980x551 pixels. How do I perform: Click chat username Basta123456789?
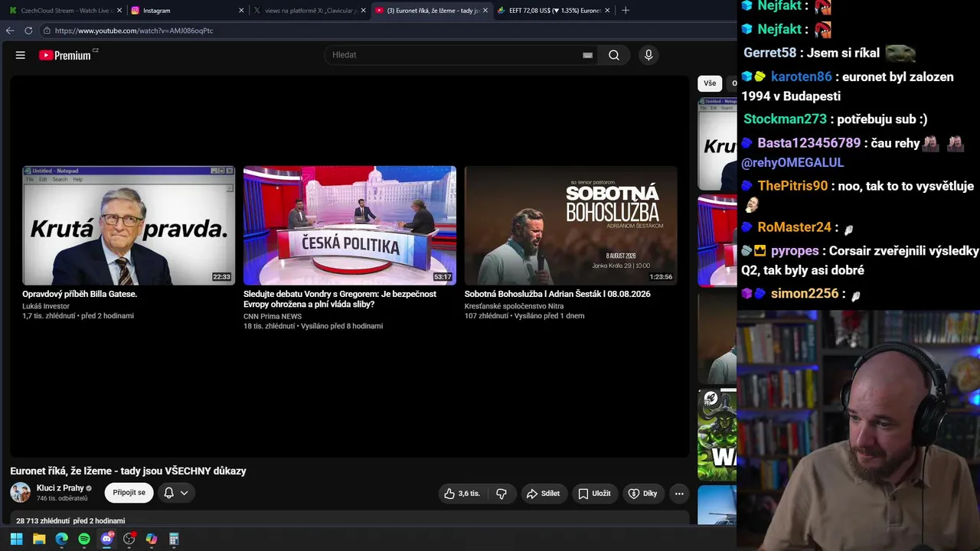(809, 143)
